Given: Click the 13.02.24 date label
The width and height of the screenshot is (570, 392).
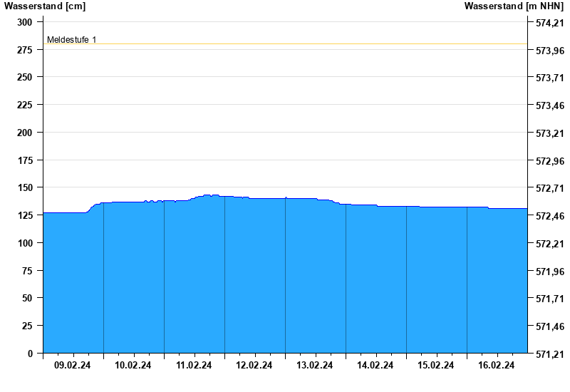Looking at the screenshot, I should coord(315,366).
